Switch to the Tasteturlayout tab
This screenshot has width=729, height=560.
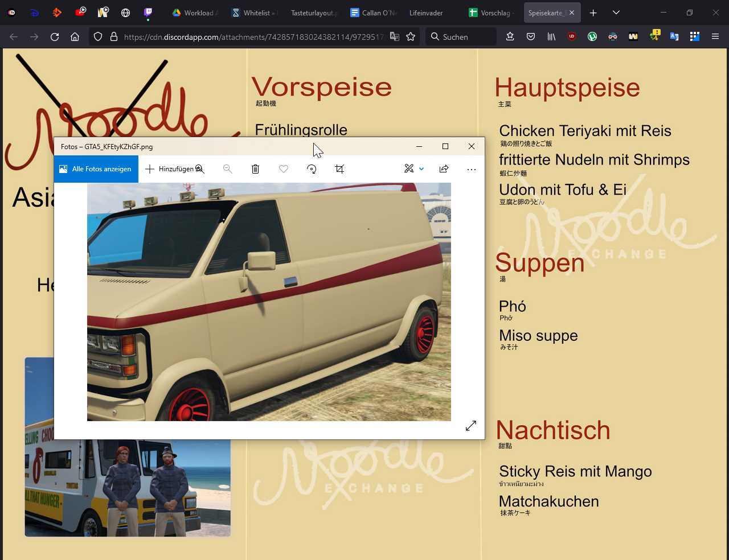point(313,13)
